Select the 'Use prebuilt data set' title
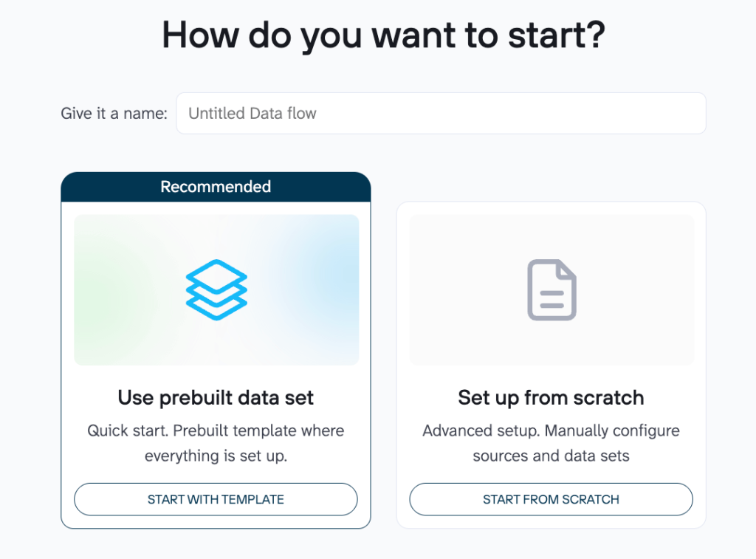Screen dimensions: 756x559 [216, 397]
